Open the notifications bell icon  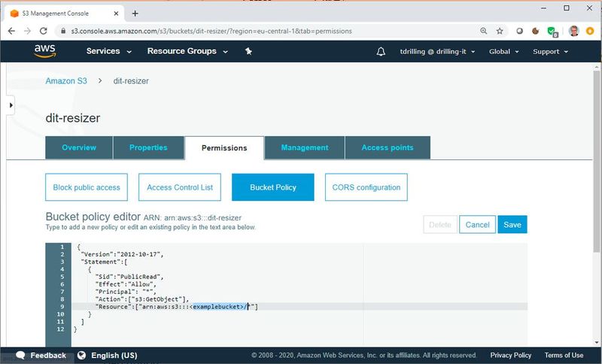(381, 51)
